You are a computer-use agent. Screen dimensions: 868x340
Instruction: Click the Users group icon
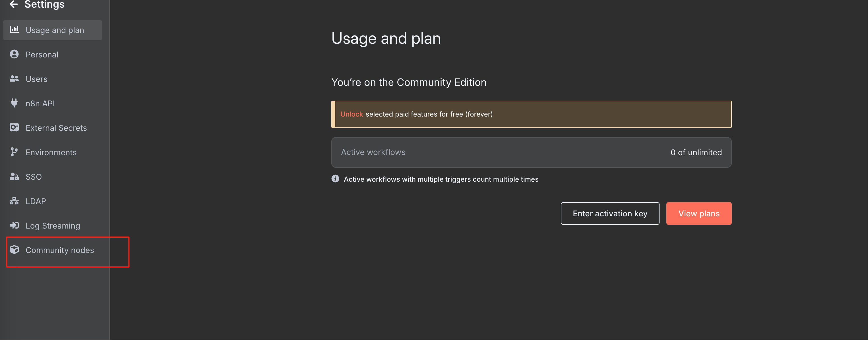coord(14,79)
